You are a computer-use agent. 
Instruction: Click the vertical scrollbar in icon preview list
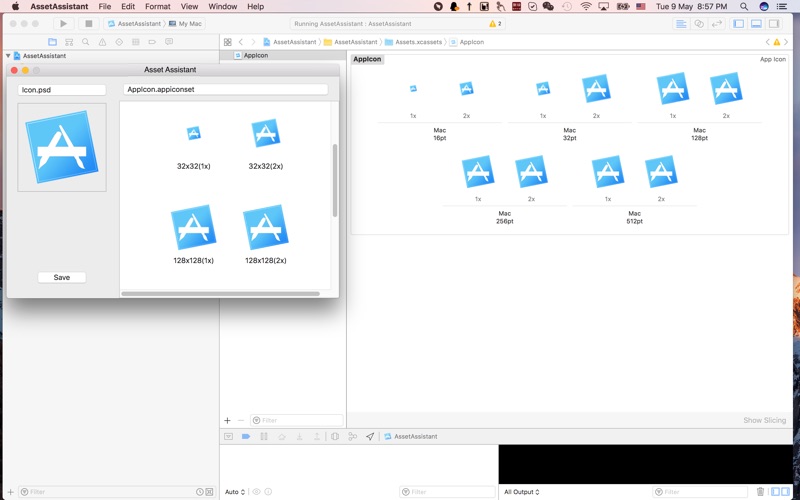point(334,180)
